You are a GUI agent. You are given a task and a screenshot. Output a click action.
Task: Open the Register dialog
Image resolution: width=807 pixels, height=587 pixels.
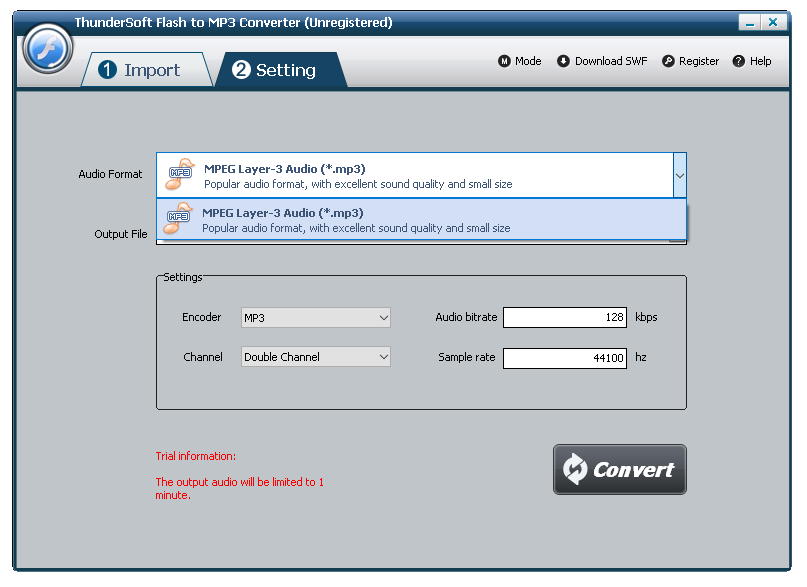click(690, 61)
